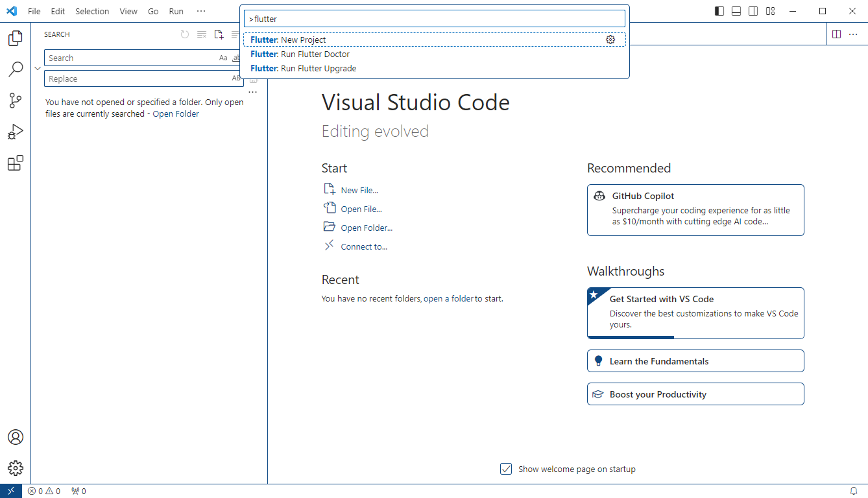Toggle Show welcome page on startup checkbox
The width and height of the screenshot is (868, 498).
point(506,469)
